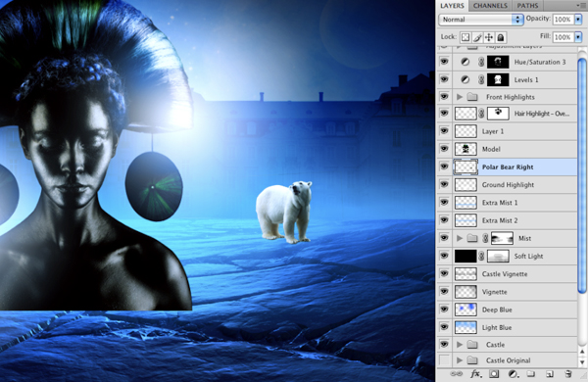
Task: Expand the Castle group
Action: coord(460,345)
